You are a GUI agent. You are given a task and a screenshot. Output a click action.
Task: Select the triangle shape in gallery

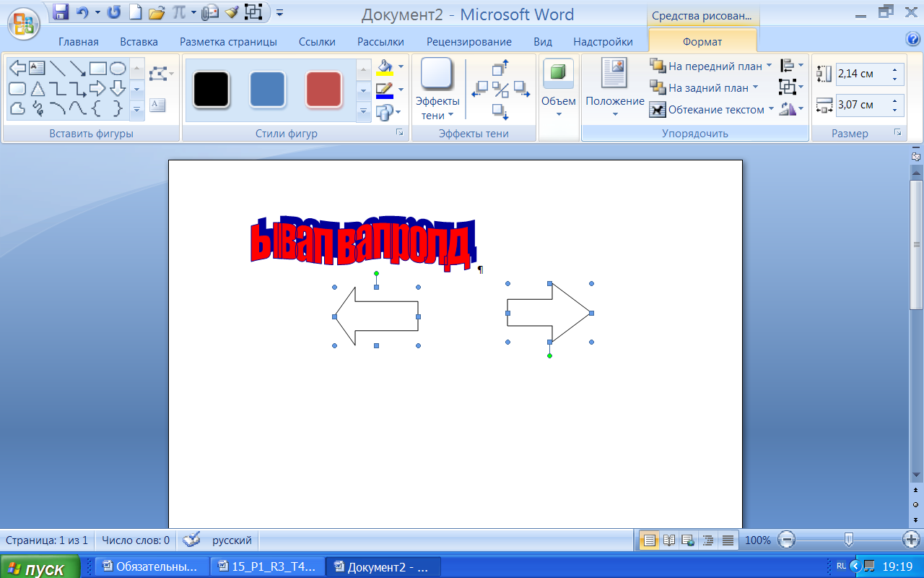38,89
